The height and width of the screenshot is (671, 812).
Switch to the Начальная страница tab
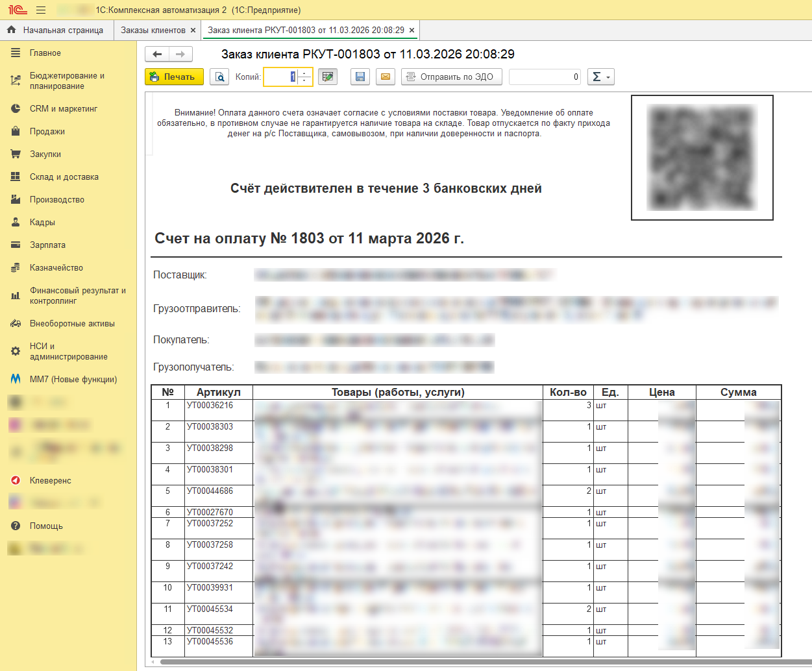pyautogui.click(x=56, y=30)
